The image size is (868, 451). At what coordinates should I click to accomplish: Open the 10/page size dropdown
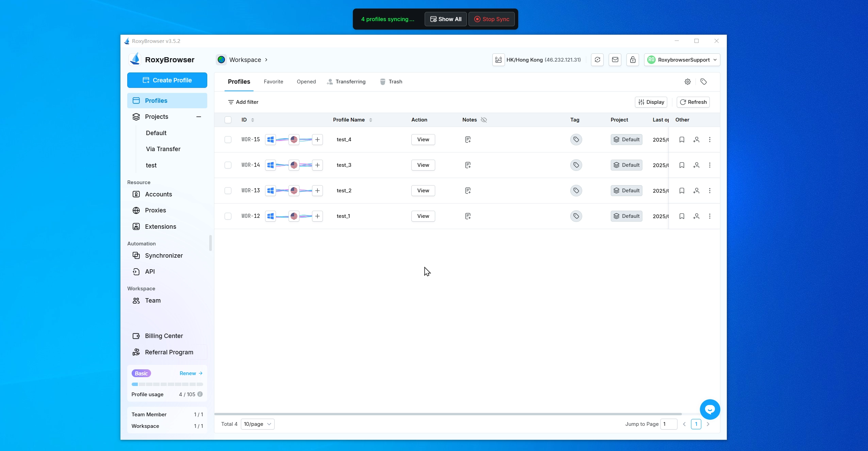click(x=257, y=424)
